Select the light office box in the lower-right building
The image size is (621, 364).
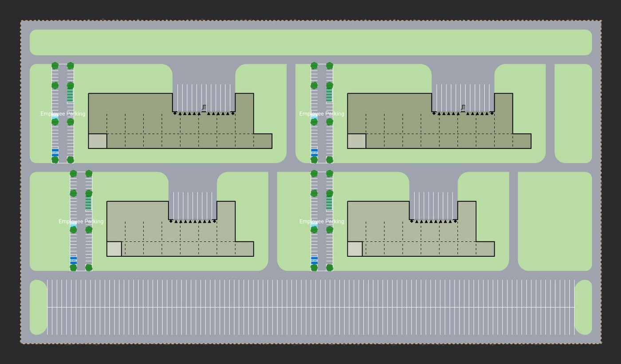pos(355,249)
